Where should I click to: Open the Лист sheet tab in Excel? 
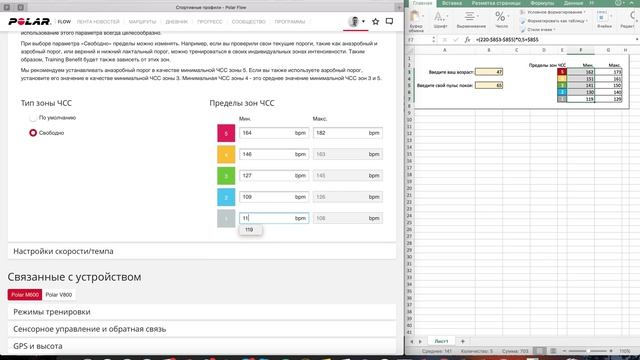click(441, 341)
